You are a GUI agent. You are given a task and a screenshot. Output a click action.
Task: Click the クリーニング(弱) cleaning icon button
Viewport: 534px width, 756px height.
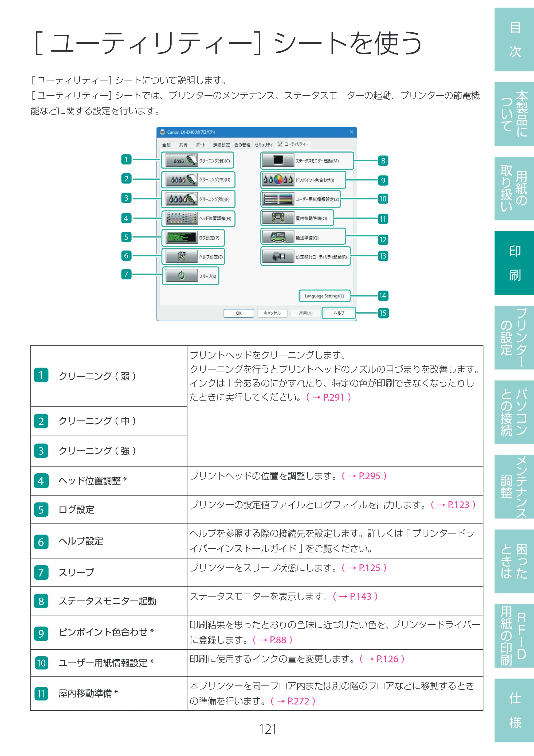click(x=181, y=161)
